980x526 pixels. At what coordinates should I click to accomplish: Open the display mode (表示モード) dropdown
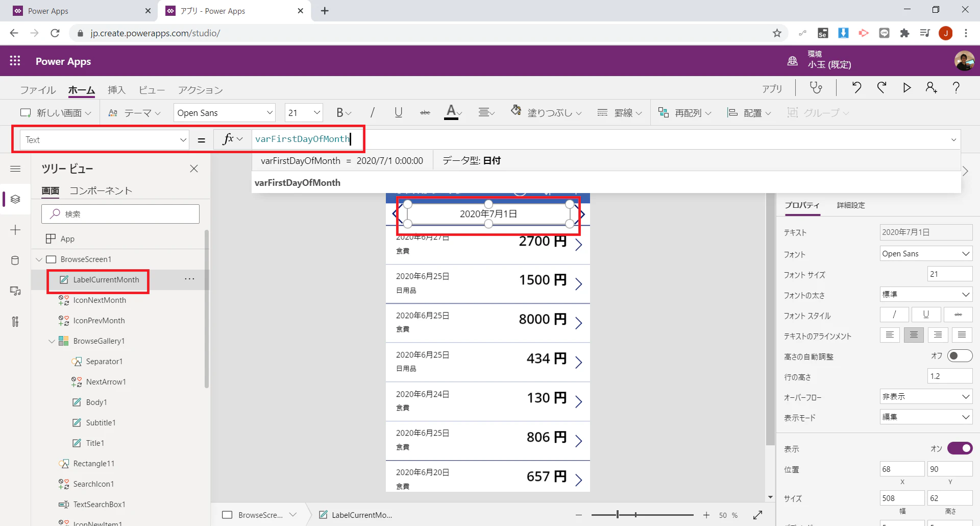coord(926,417)
